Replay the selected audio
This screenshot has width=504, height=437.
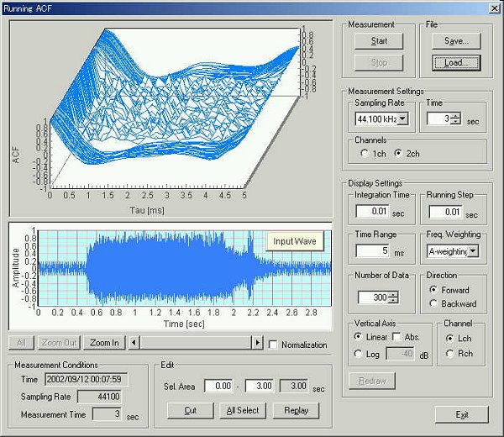[x=296, y=411]
